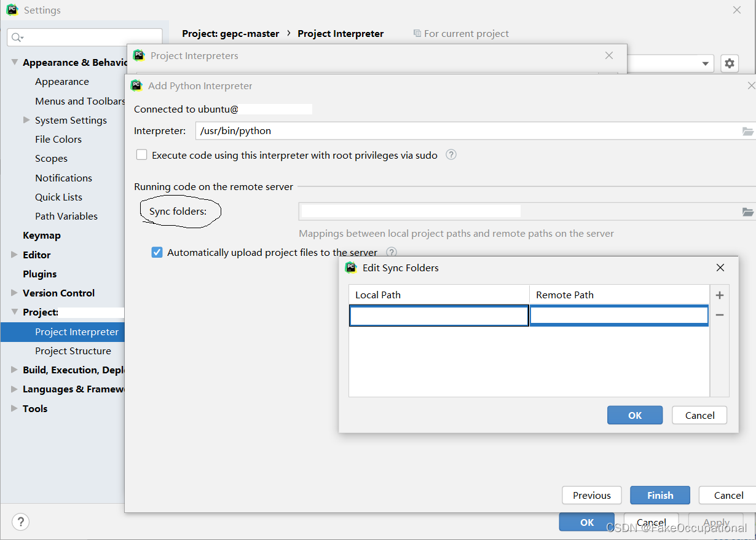Add a mapping with the plus icon
756x540 pixels.
pyautogui.click(x=720, y=295)
